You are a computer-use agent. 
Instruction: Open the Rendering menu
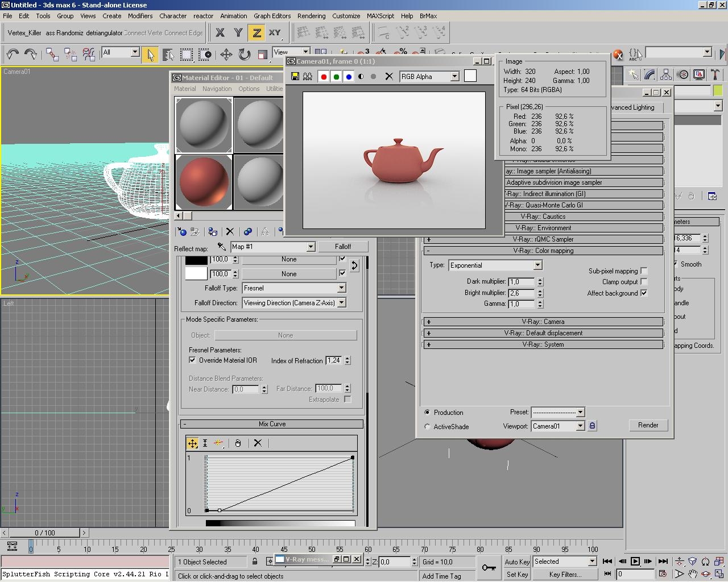point(311,16)
